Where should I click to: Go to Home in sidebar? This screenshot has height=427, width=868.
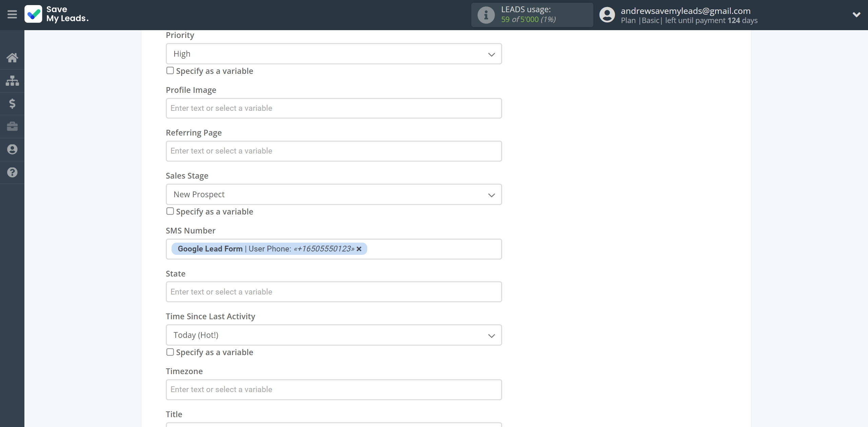pyautogui.click(x=12, y=58)
